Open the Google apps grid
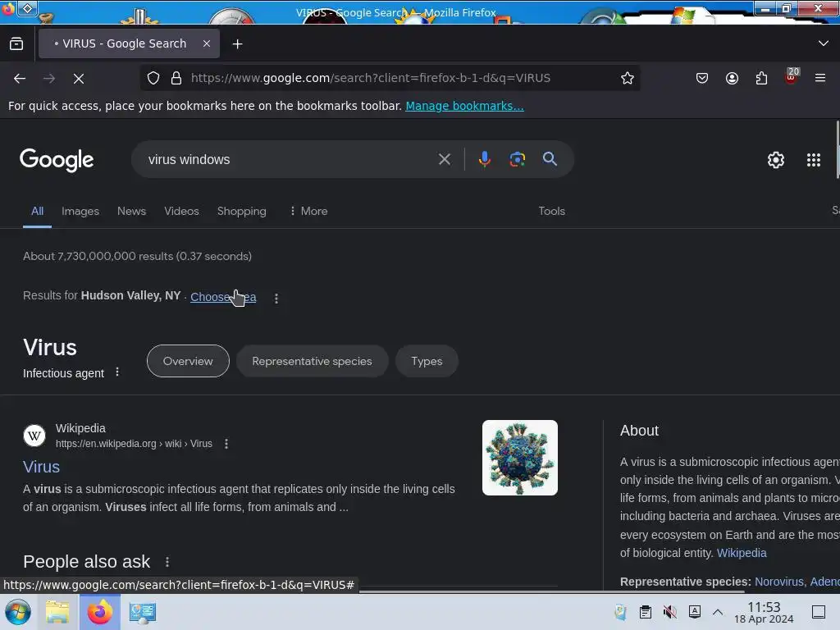Screen dimensions: 840x630 point(813,160)
